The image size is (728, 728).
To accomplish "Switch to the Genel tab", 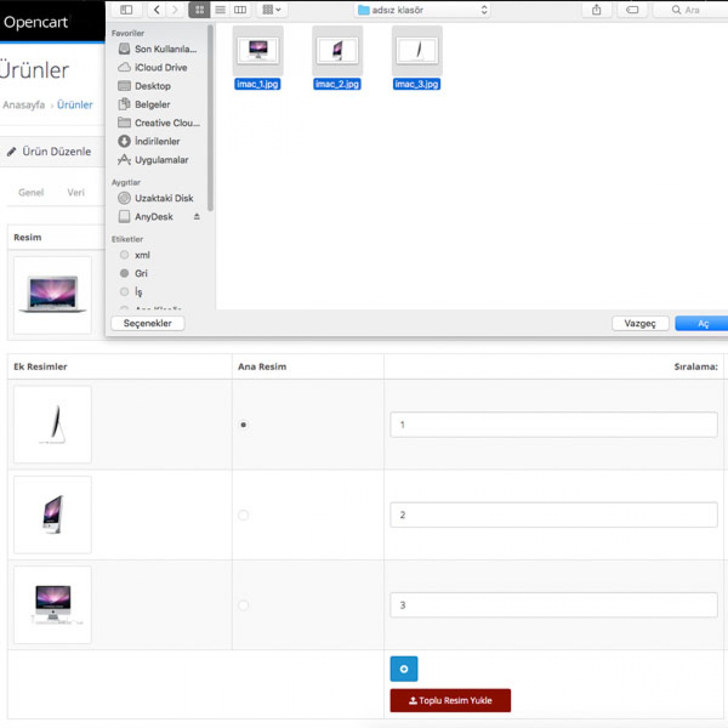I will pos(31,192).
